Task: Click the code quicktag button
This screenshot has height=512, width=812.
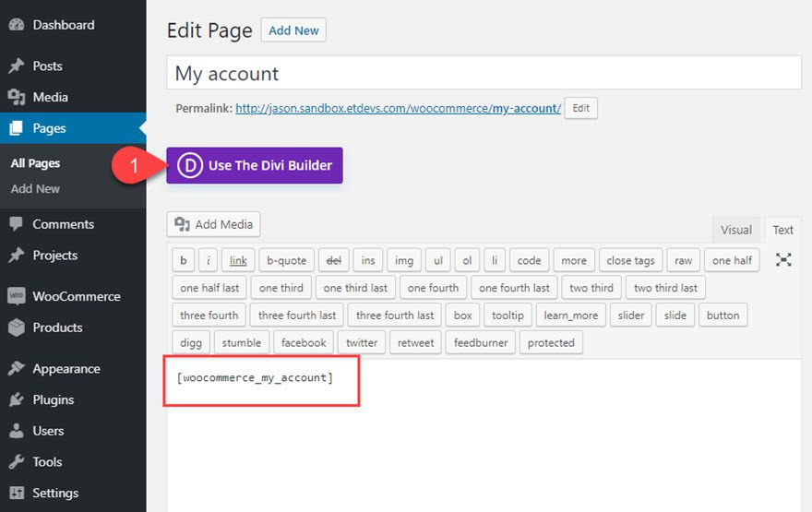Action: [x=529, y=260]
